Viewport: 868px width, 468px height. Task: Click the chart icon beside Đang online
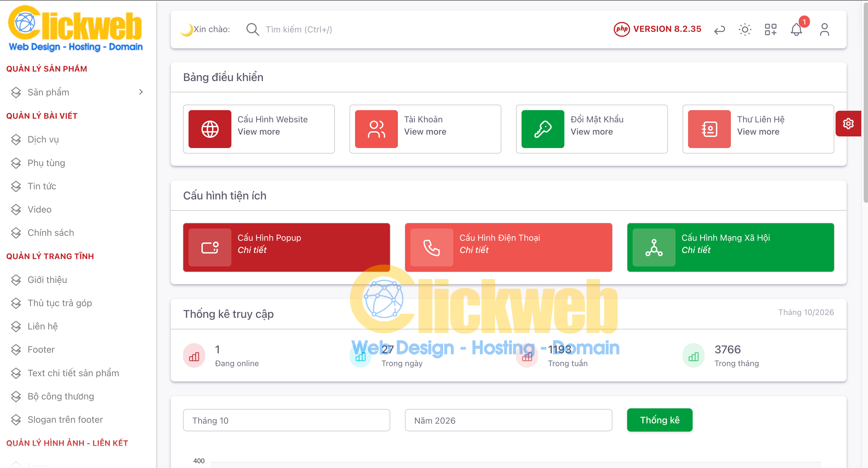(194, 355)
